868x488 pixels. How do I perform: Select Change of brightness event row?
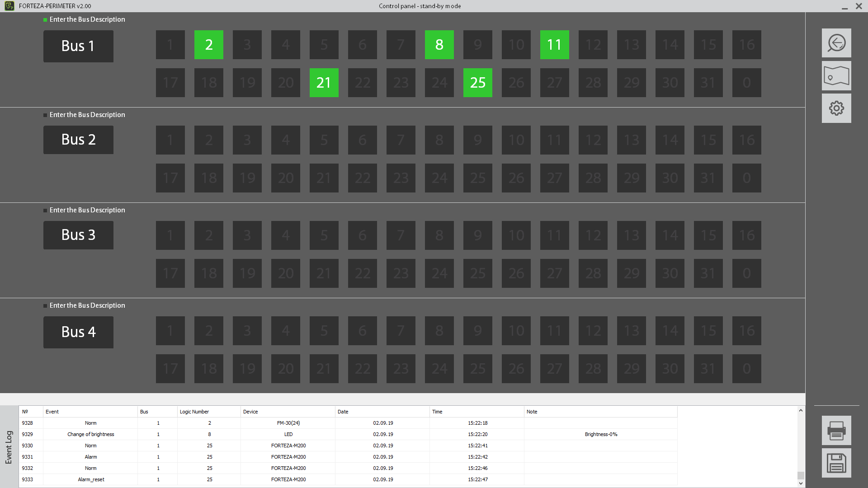348,434
